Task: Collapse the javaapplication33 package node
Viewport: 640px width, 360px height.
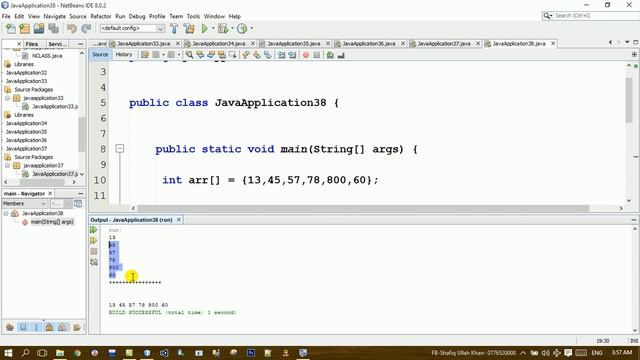Action: [x=7, y=98]
